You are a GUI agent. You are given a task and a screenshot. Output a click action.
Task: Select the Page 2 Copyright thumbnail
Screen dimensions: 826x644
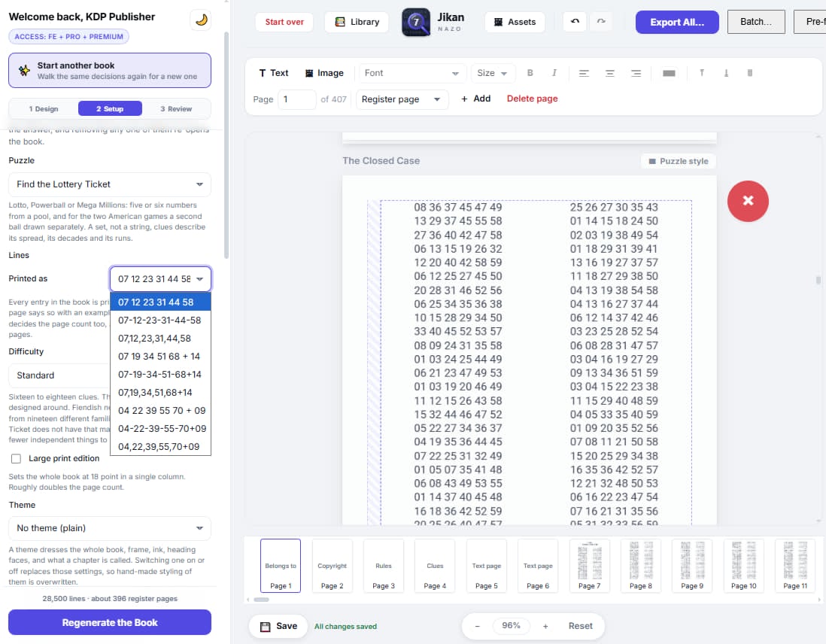(x=332, y=566)
